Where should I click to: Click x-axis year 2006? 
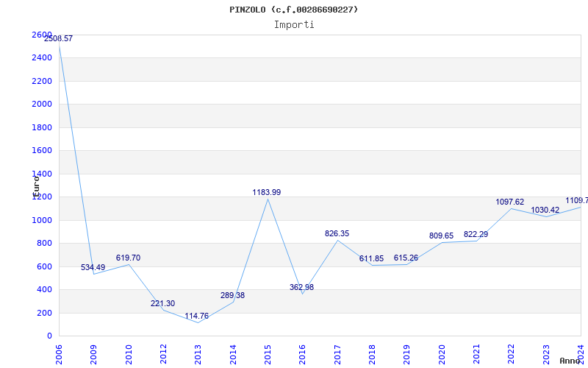click(x=59, y=355)
